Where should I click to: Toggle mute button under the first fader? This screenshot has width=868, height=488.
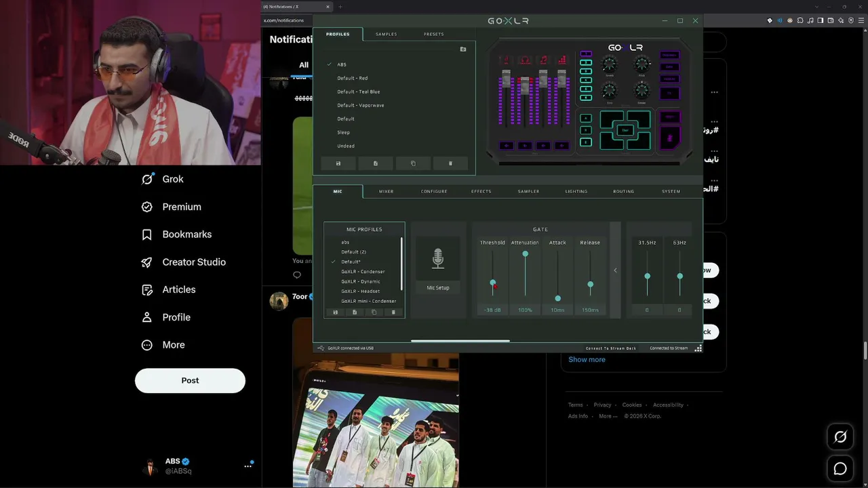(507, 146)
